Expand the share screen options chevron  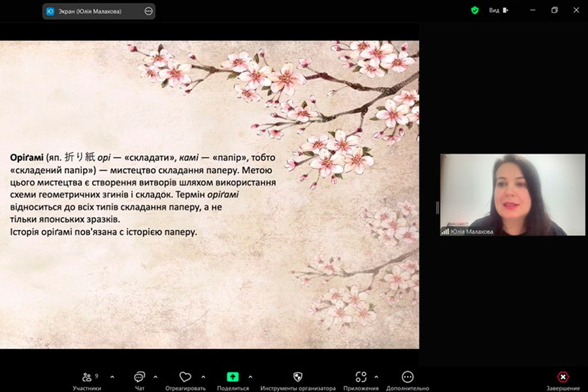250,377
